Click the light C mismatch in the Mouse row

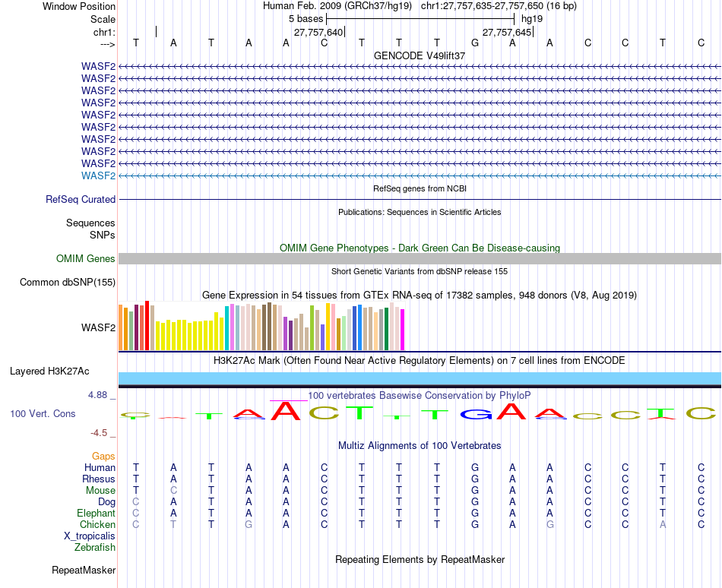tap(173, 491)
